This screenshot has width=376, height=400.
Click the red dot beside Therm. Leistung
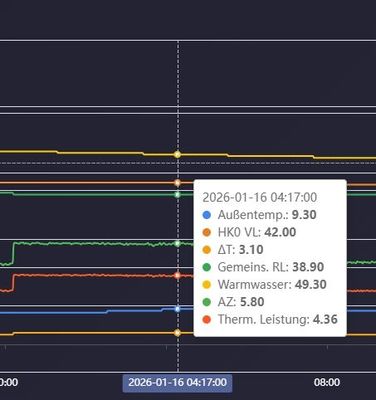click(x=207, y=320)
